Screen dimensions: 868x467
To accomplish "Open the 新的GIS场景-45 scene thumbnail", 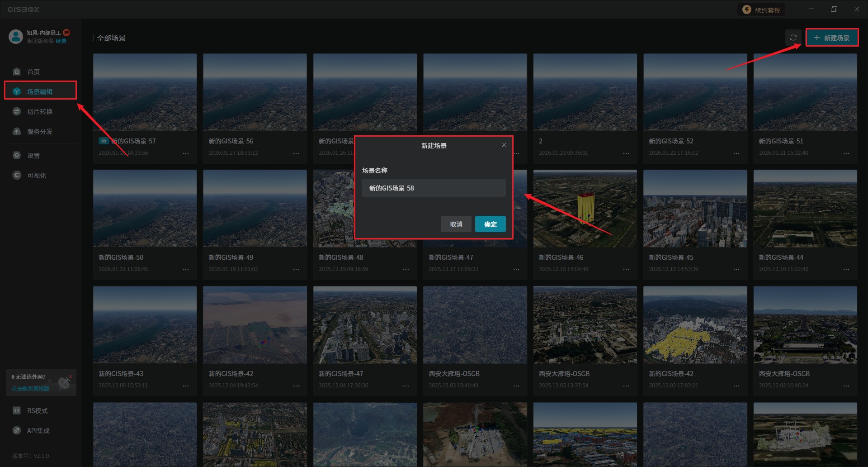I will (x=695, y=209).
